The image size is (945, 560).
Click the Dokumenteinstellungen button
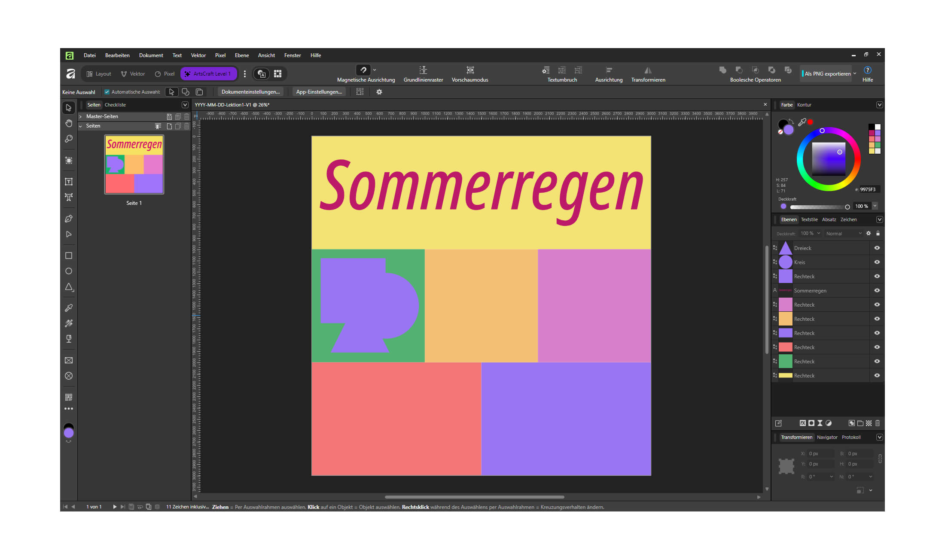tap(250, 92)
